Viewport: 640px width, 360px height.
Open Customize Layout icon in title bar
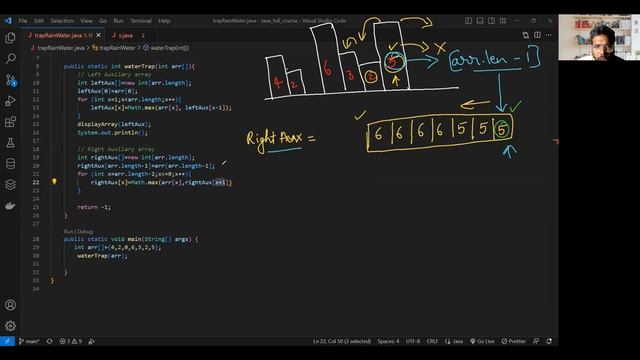(503, 21)
